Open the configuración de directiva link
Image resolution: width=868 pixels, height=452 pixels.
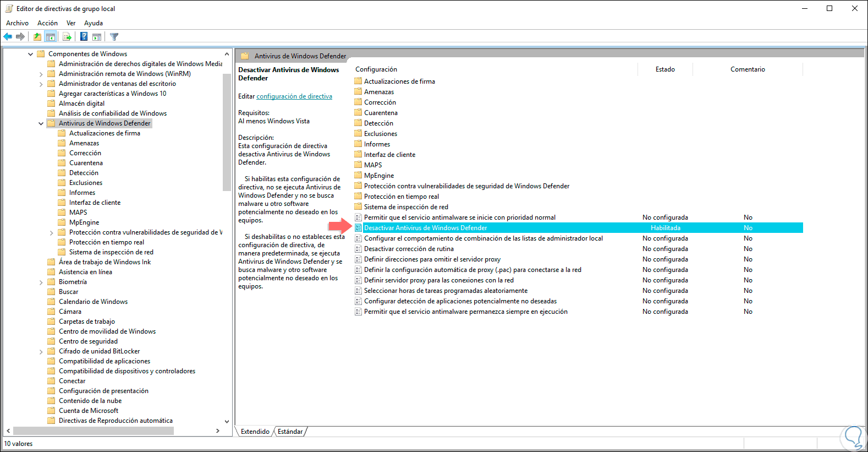pos(294,96)
